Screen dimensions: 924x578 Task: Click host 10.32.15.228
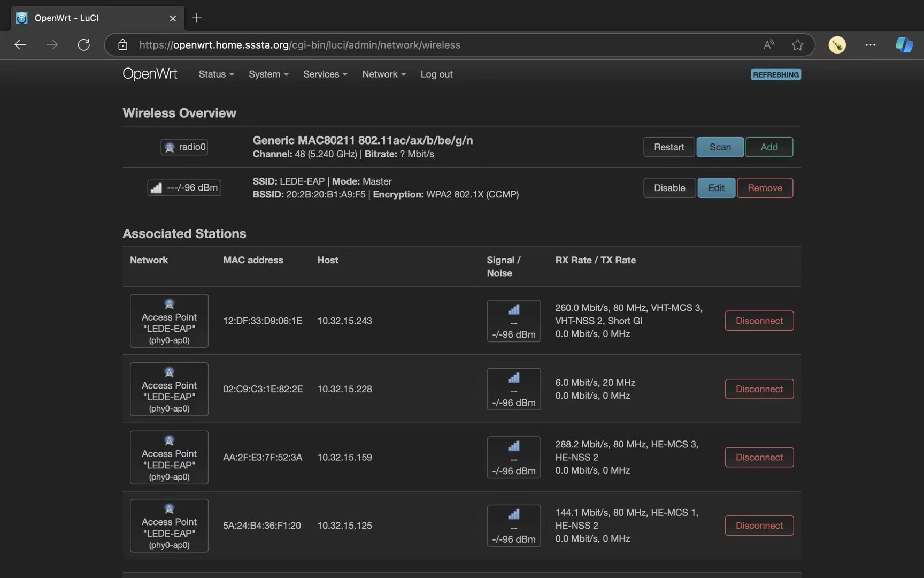coord(344,389)
